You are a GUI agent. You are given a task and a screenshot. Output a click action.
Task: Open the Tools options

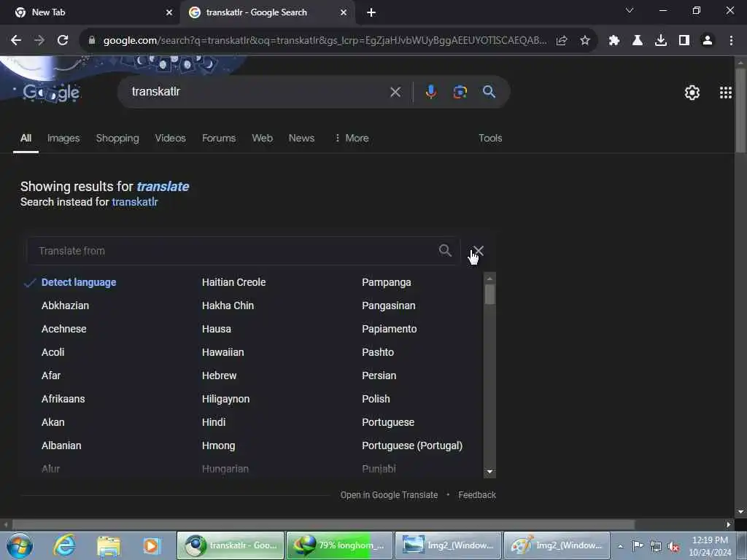(x=490, y=138)
